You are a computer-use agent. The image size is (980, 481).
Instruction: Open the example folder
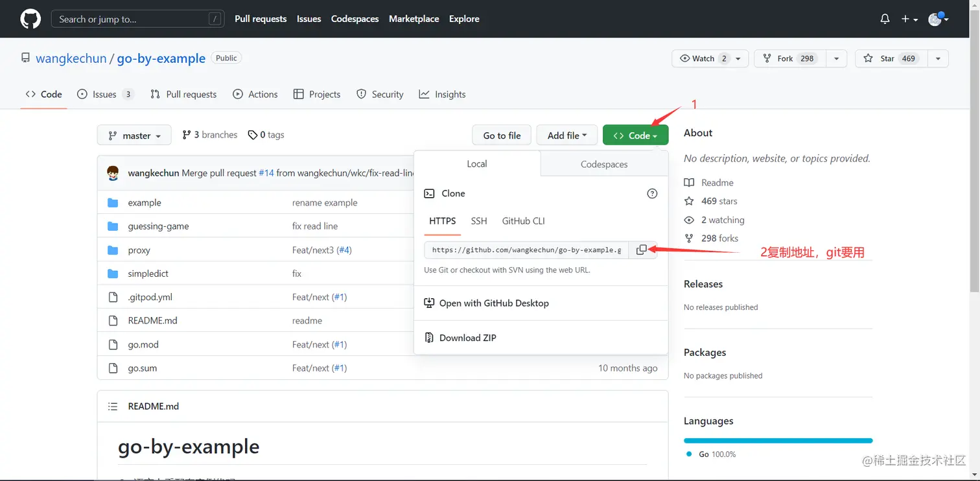pyautogui.click(x=145, y=202)
